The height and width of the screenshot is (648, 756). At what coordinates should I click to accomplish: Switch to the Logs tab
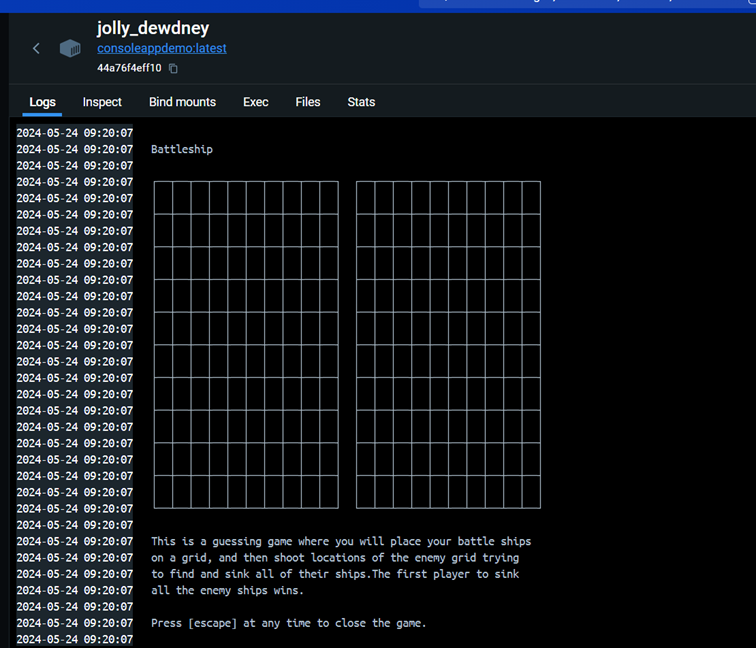(42, 102)
